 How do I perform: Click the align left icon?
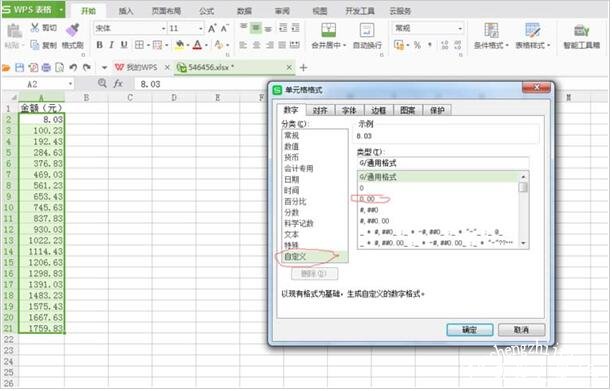point(243,45)
